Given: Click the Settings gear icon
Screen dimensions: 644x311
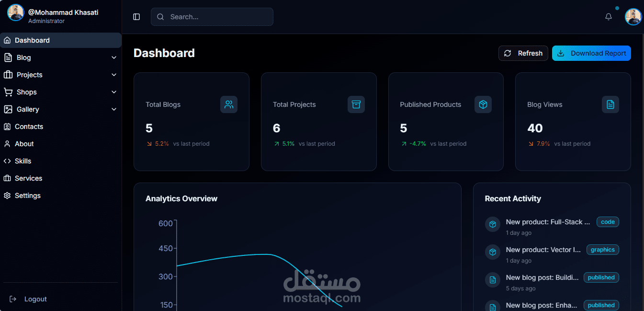Looking at the screenshot, I should (x=7, y=196).
